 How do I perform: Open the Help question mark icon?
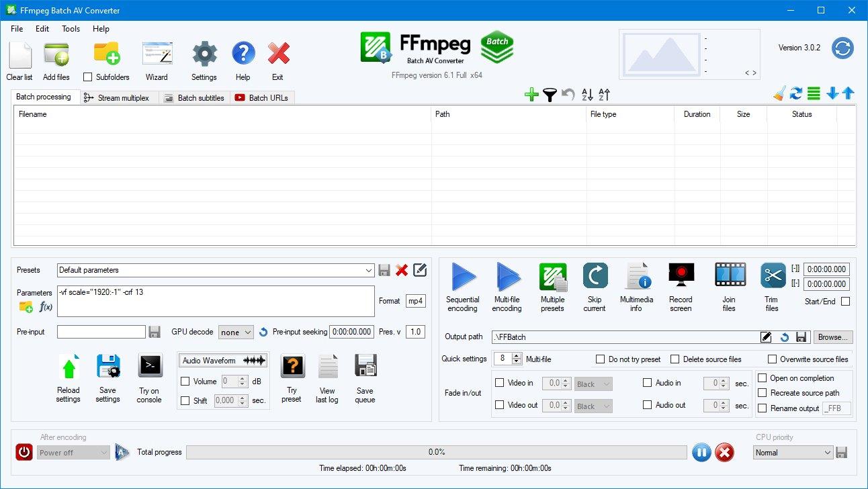point(243,54)
